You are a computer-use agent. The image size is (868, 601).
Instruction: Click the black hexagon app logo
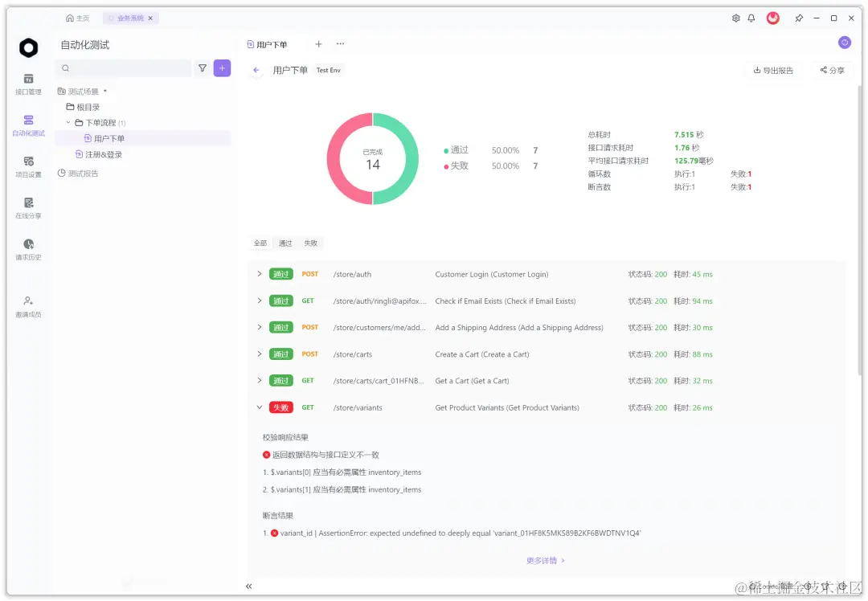[x=29, y=48]
